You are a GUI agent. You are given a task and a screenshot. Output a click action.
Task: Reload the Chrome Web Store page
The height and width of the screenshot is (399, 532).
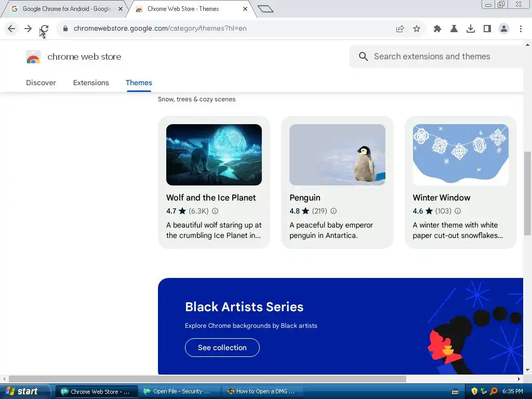click(x=45, y=29)
